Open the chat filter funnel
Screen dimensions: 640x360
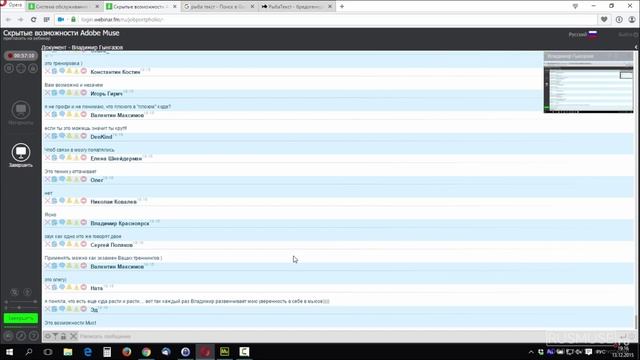coord(56,336)
